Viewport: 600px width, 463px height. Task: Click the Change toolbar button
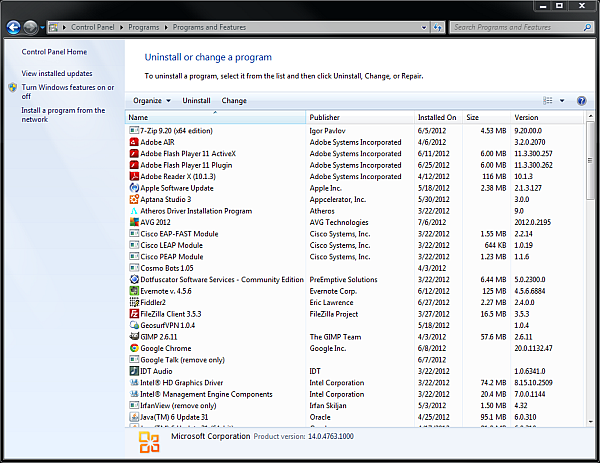[234, 101]
